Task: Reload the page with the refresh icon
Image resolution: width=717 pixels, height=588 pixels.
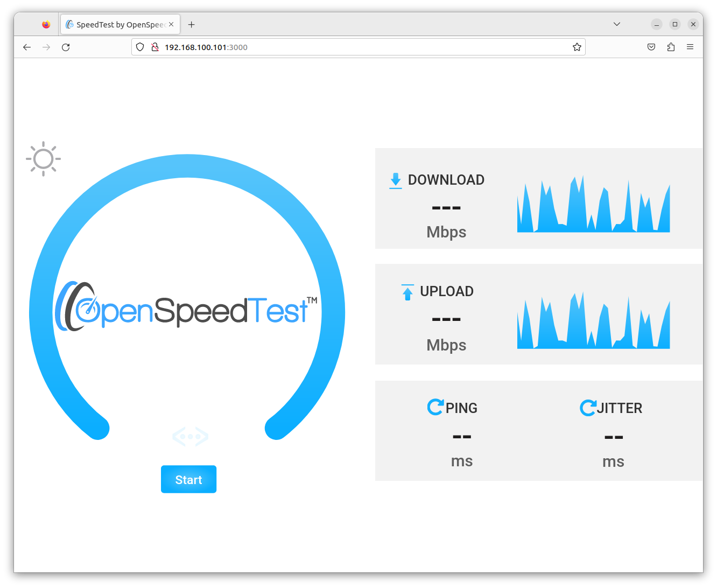Action: coord(66,47)
